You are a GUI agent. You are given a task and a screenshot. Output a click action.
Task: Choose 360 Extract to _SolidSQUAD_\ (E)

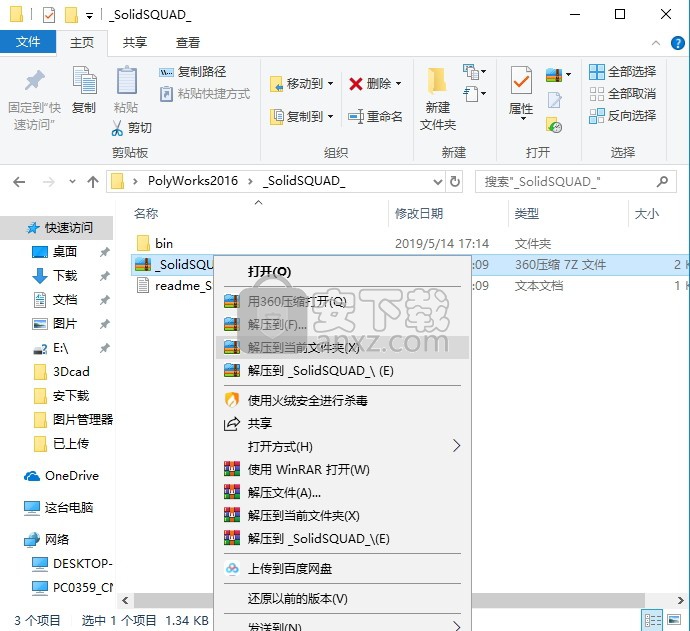pos(342,371)
